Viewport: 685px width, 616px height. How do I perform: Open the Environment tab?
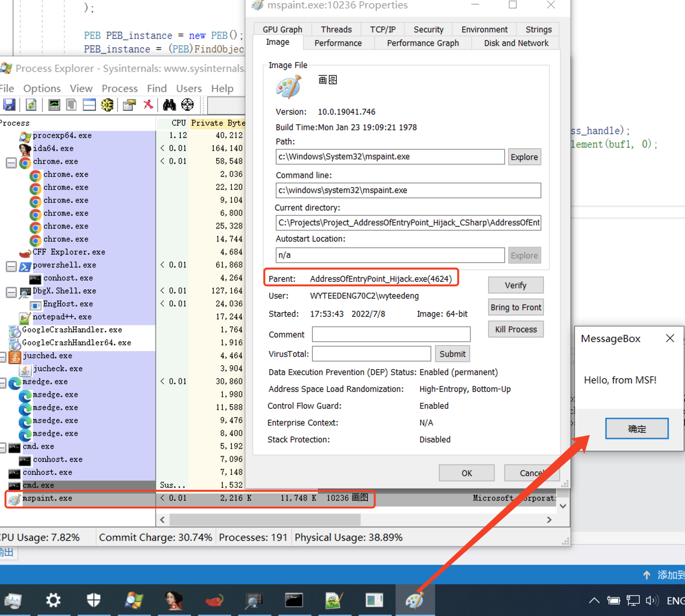pos(484,29)
